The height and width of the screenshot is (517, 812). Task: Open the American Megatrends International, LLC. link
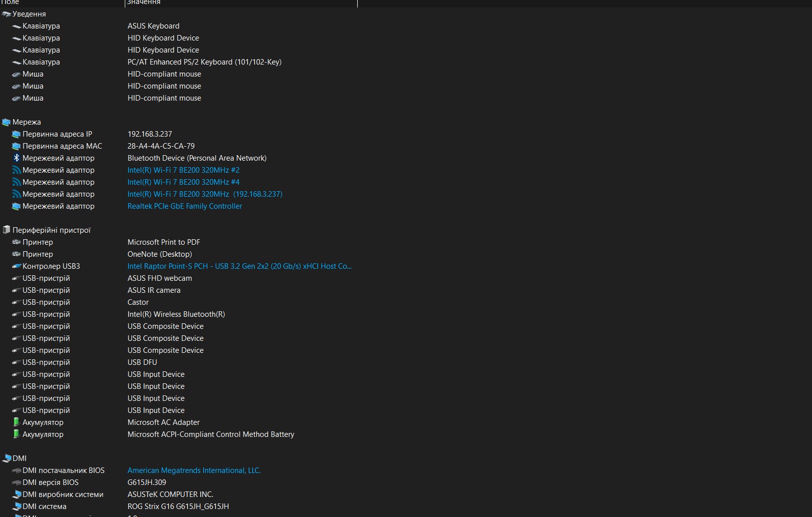click(194, 470)
